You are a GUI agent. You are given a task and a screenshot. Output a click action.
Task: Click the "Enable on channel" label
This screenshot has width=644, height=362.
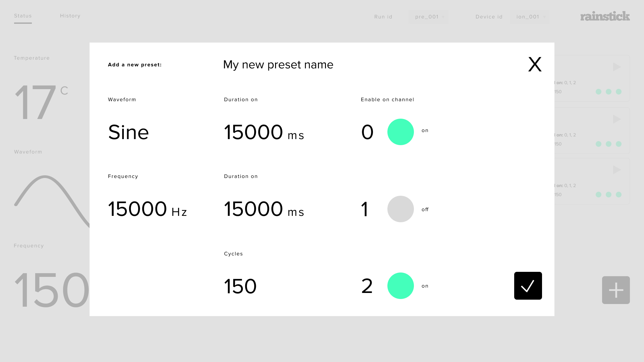point(387,100)
